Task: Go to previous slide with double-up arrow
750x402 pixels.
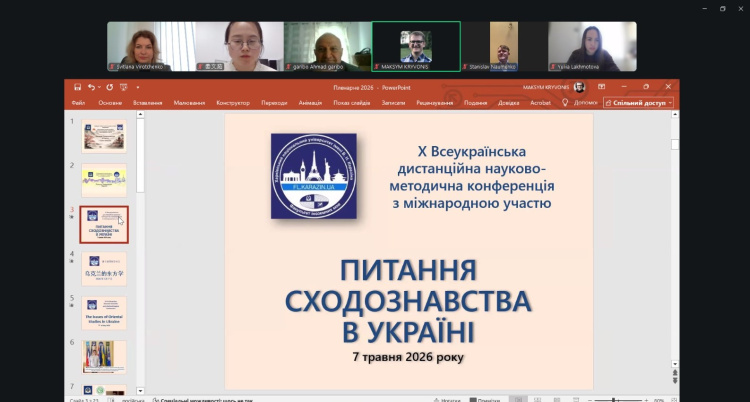Action: pos(675,372)
